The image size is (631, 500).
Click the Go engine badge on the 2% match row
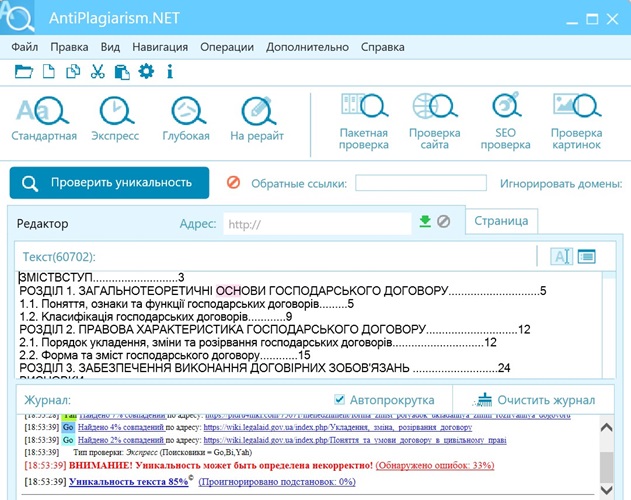tap(68, 440)
